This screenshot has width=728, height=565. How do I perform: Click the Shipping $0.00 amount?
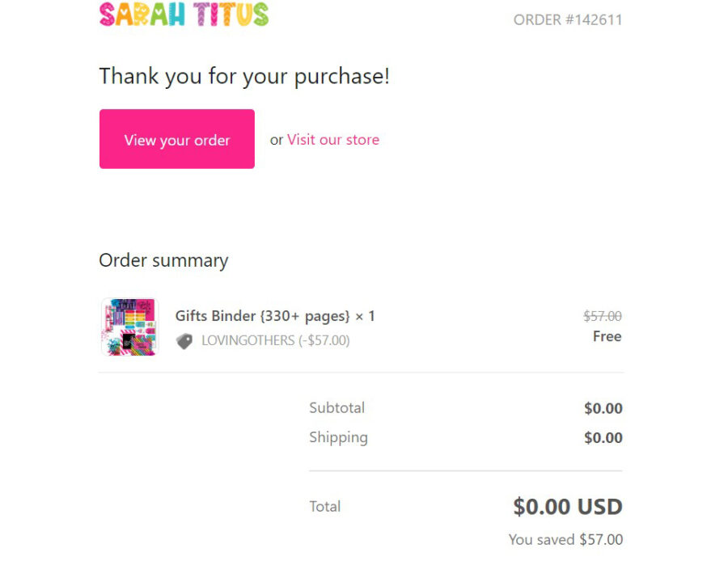(603, 438)
